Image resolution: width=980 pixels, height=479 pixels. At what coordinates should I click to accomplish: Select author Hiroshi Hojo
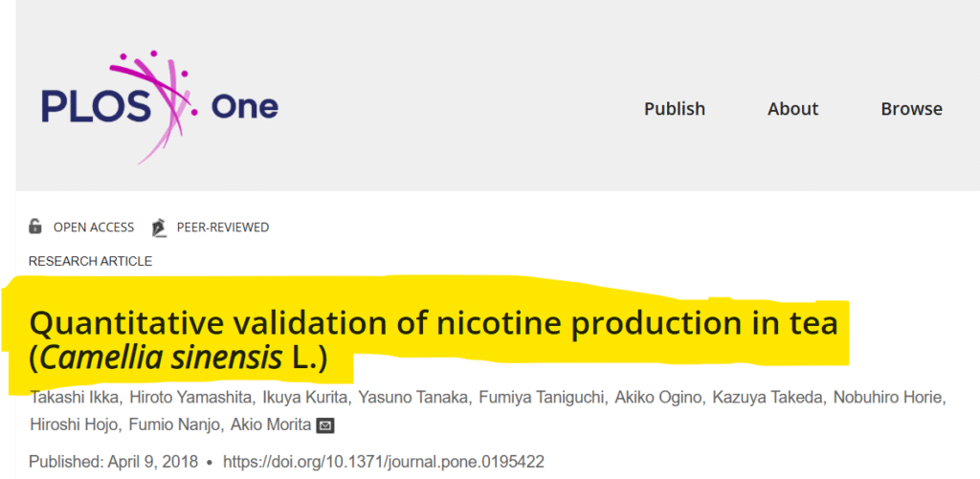tap(68, 425)
